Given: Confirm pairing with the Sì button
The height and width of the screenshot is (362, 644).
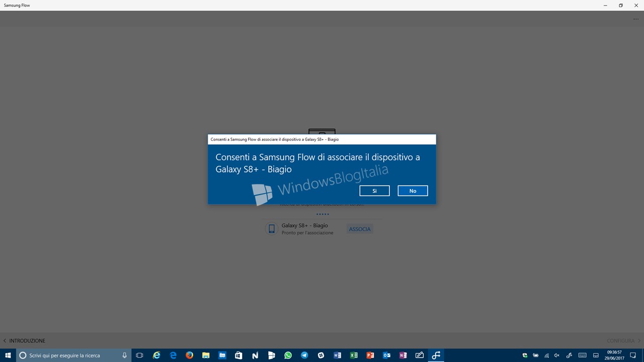Looking at the screenshot, I should [374, 191].
